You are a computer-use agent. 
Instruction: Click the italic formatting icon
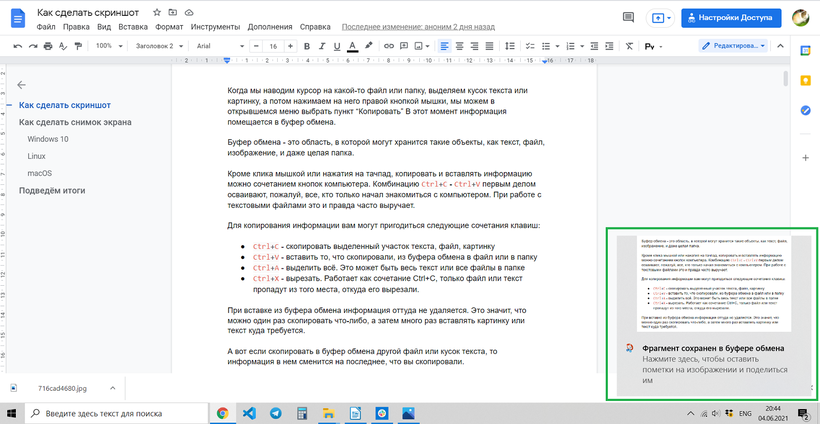click(321, 46)
